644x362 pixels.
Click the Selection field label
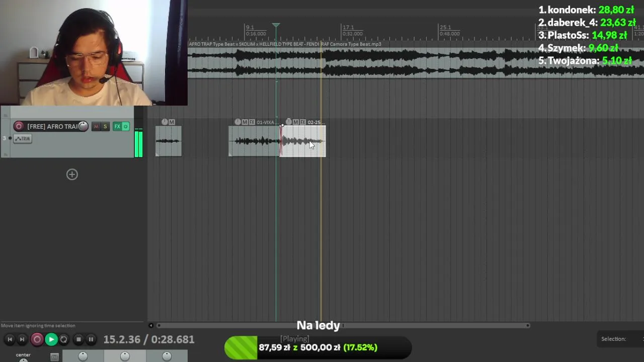pyautogui.click(x=613, y=339)
